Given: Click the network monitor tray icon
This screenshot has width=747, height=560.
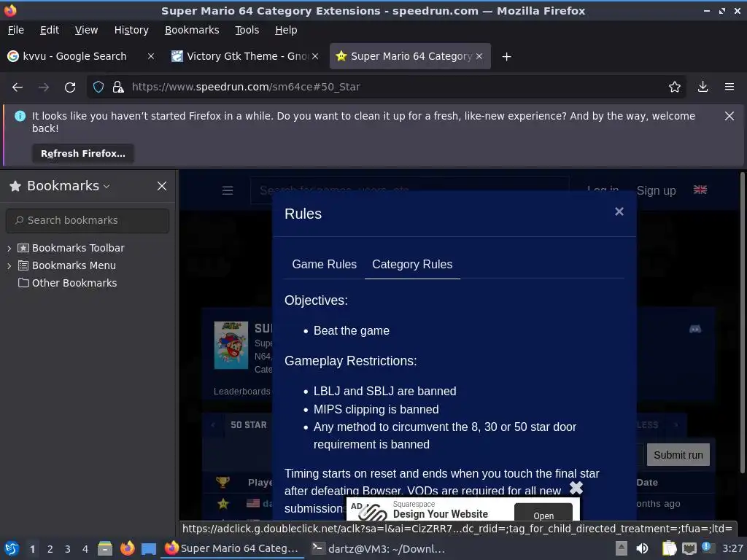Looking at the screenshot, I should [689, 549].
